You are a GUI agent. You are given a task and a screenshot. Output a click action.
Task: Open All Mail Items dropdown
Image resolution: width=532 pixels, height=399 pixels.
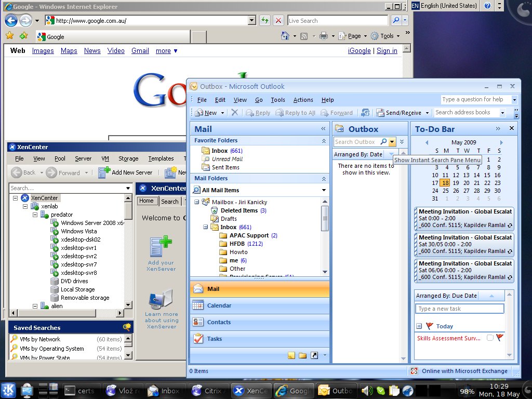coord(324,190)
